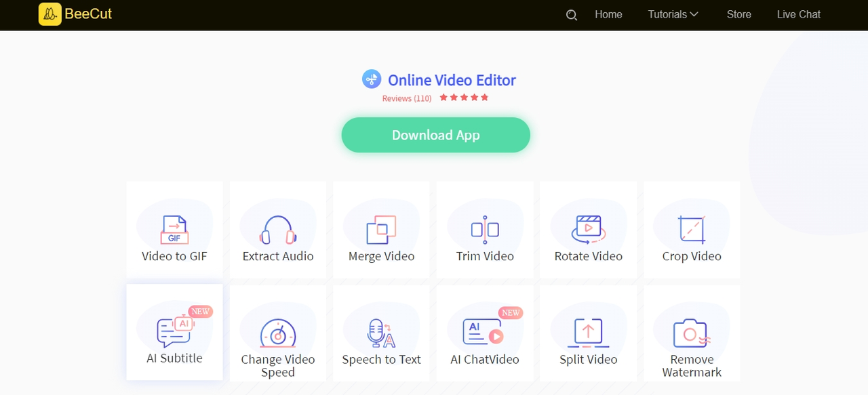Click the NEW badge on AI Subtitle
Image resolution: width=868 pixels, height=395 pixels.
pos(200,312)
